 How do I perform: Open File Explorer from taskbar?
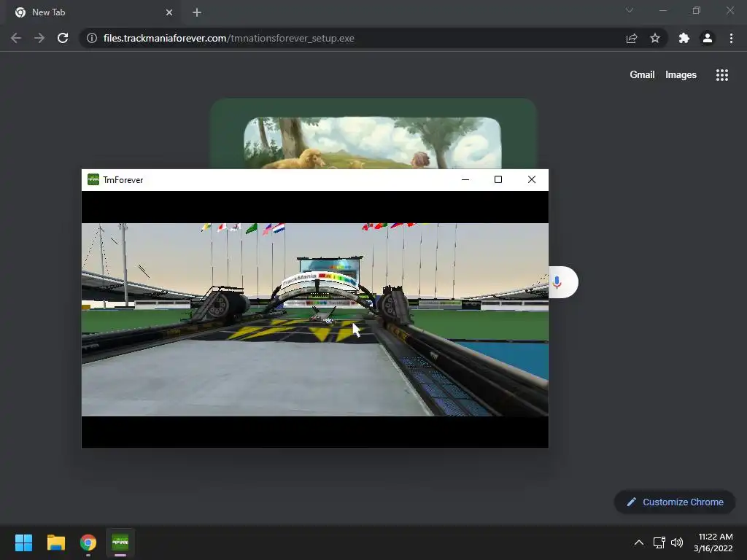click(55, 542)
